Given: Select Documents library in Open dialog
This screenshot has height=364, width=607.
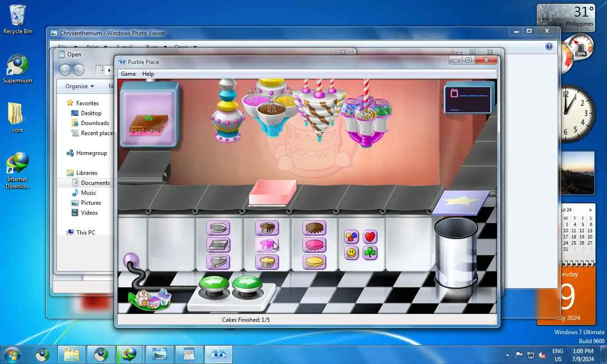Looking at the screenshot, I should click(91, 183).
